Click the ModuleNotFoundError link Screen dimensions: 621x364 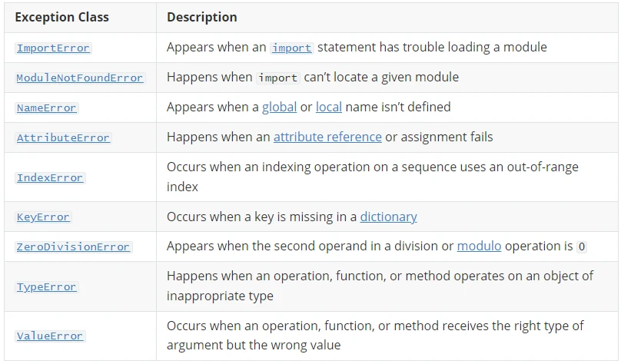click(80, 78)
